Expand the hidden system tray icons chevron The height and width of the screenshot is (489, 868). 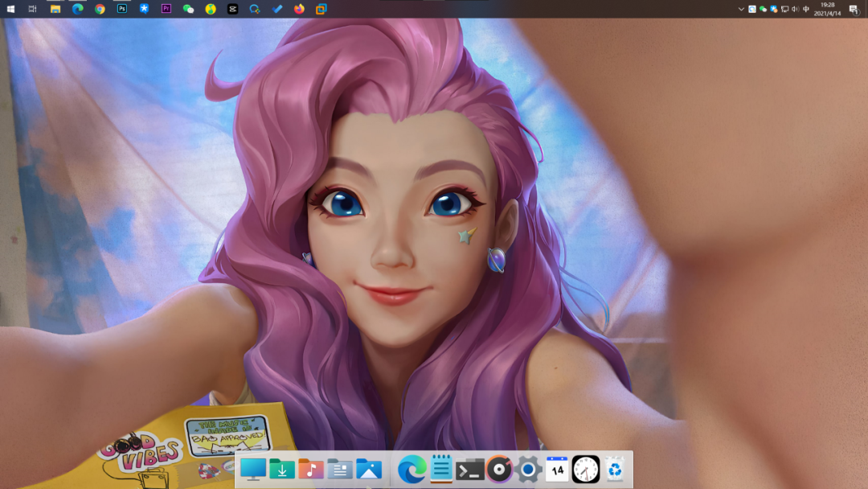click(x=742, y=9)
